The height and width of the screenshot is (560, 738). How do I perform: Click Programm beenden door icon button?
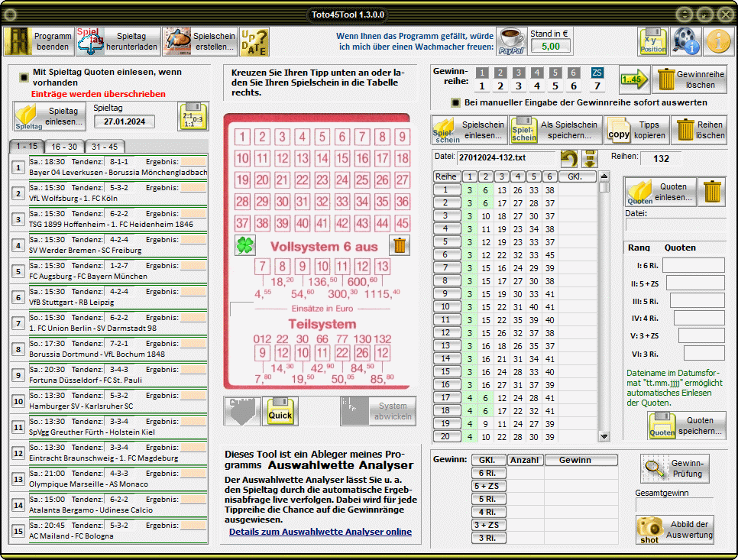tap(39, 41)
